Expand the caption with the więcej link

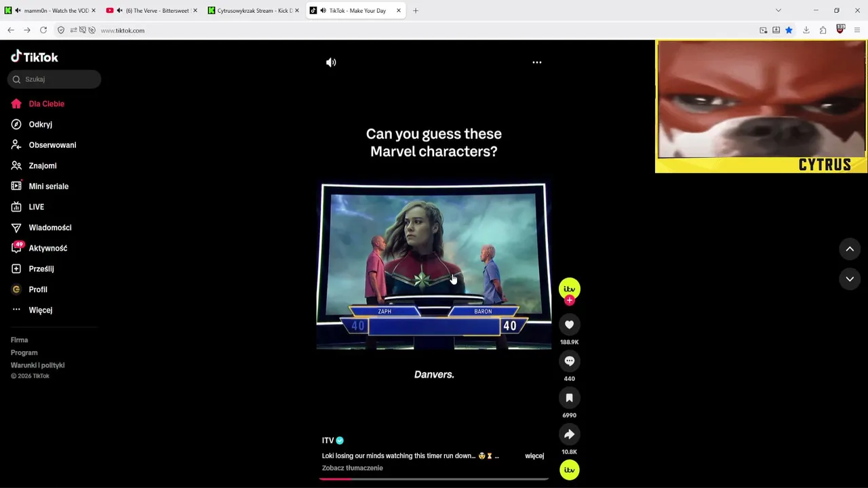point(534,456)
